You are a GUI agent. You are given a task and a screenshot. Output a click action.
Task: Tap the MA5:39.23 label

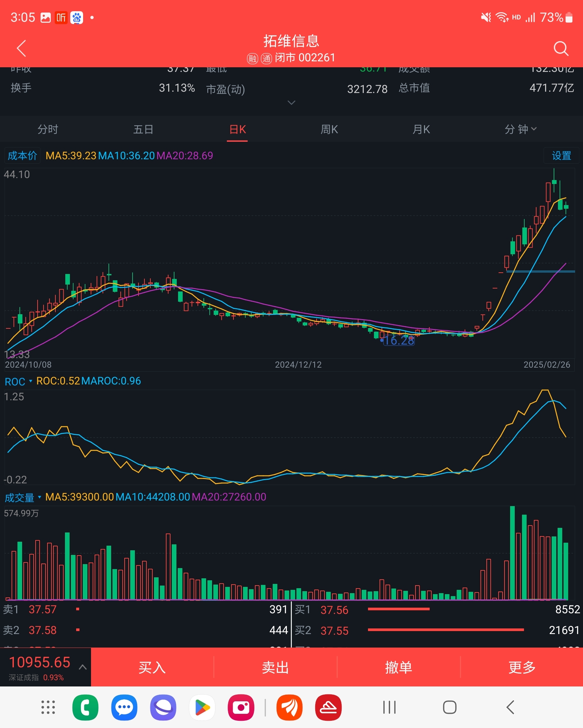[71, 156]
